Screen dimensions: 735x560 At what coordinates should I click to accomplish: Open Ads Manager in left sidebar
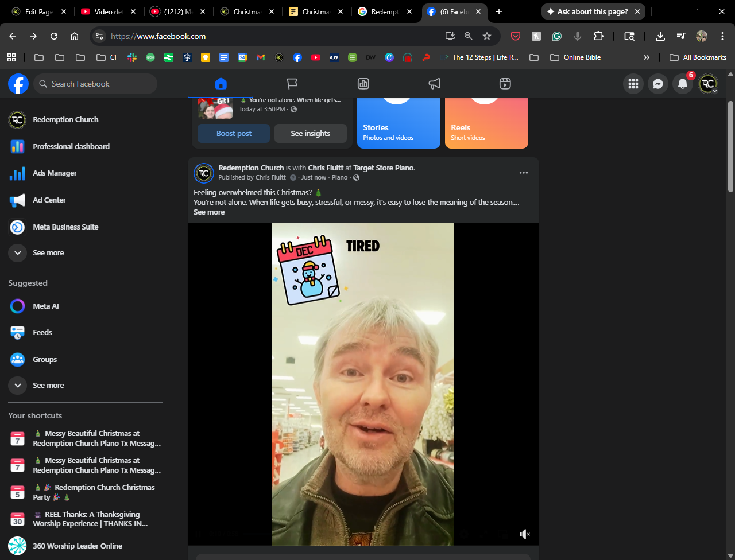(x=55, y=173)
